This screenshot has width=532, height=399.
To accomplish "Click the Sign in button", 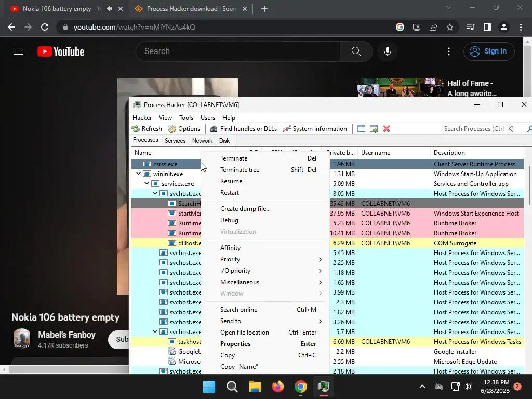I will [x=489, y=51].
